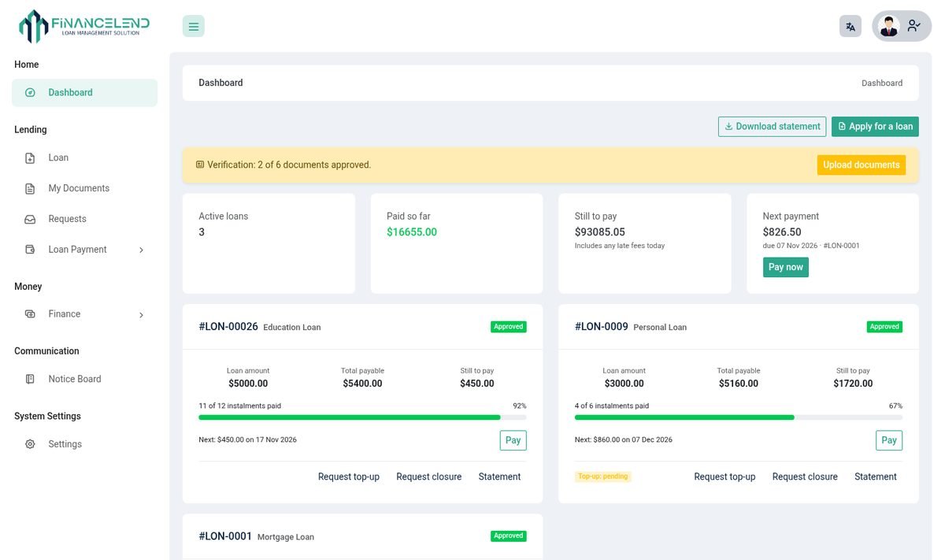Select the Still to pay $93085.05 value

click(600, 232)
